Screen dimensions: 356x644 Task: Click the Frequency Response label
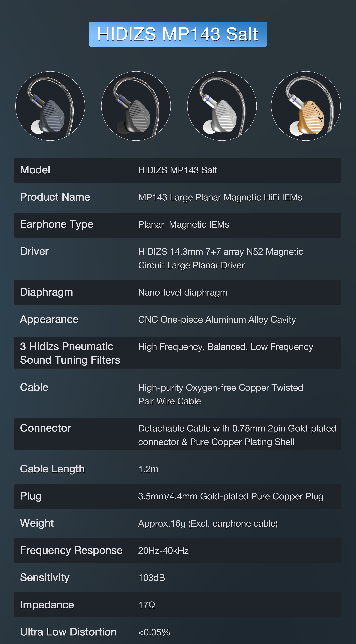[x=71, y=550]
